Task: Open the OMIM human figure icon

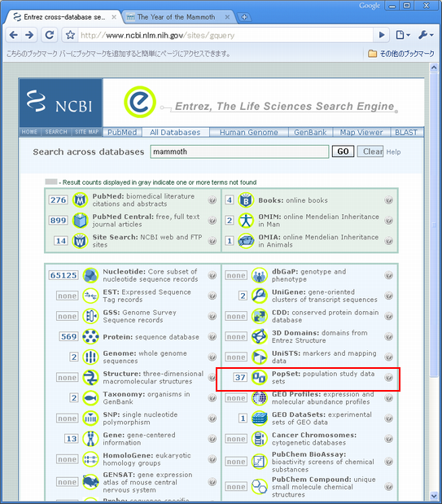Action: coord(246,221)
